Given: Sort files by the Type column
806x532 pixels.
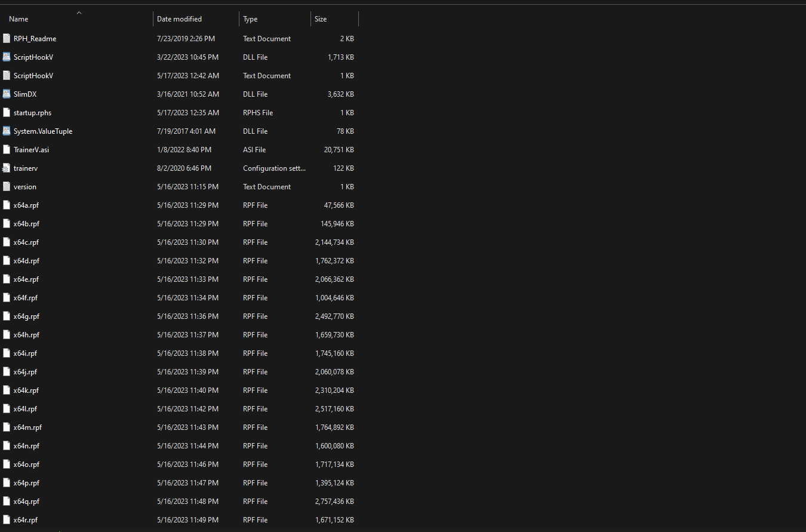Looking at the screenshot, I should click(250, 19).
